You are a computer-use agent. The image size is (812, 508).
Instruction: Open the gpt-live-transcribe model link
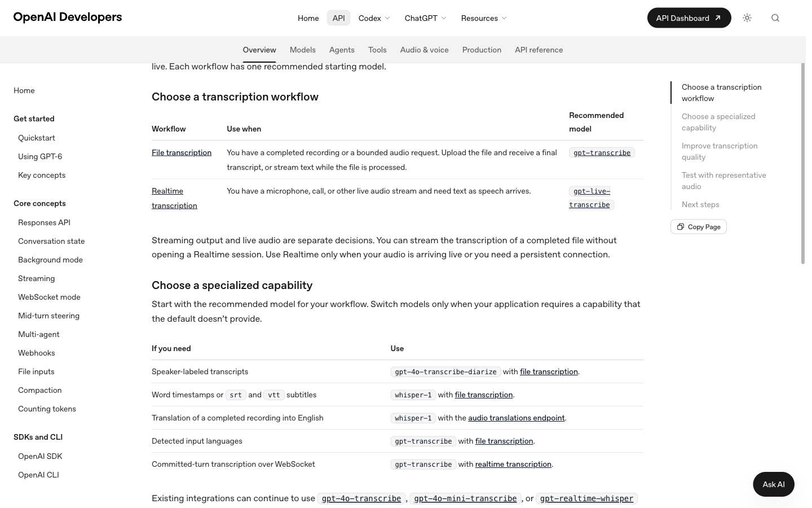[591, 198]
